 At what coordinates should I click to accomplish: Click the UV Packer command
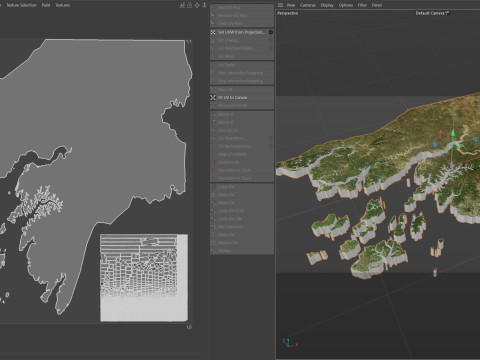click(x=242, y=65)
